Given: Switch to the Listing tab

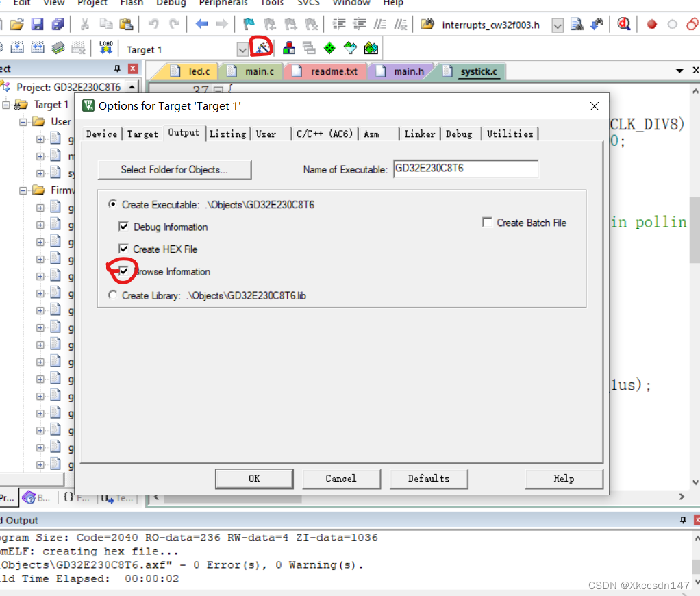Looking at the screenshot, I should (x=227, y=134).
